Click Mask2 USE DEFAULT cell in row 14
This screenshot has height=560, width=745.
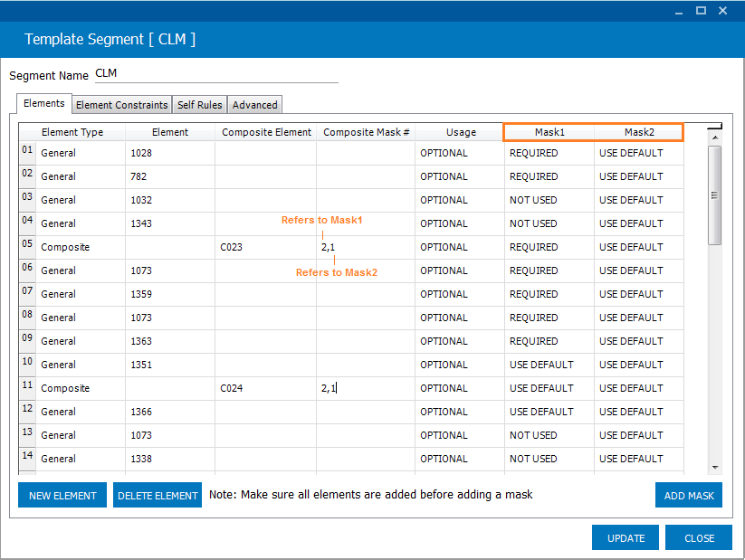(x=639, y=459)
